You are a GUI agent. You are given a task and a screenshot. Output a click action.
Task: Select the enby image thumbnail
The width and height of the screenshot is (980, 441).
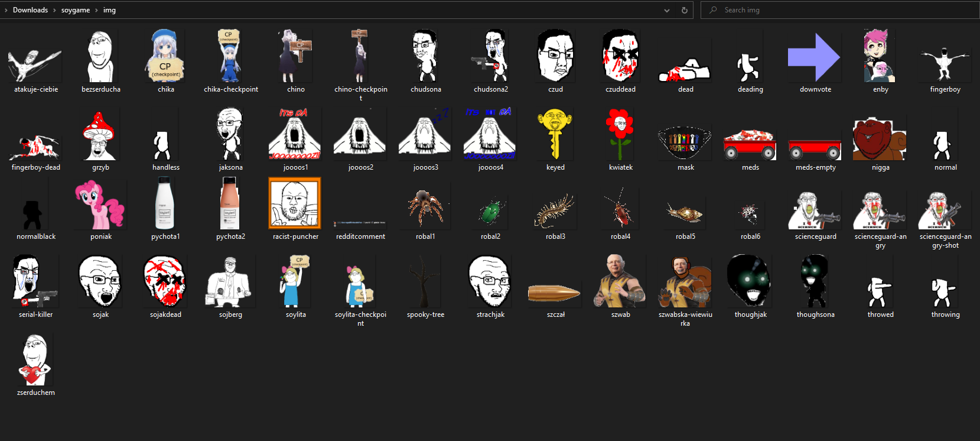click(880, 56)
